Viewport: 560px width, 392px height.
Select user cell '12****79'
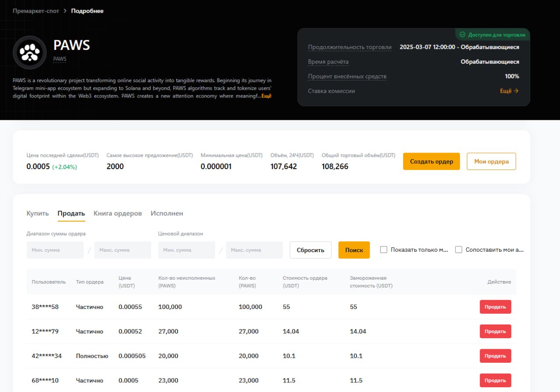(x=45, y=331)
